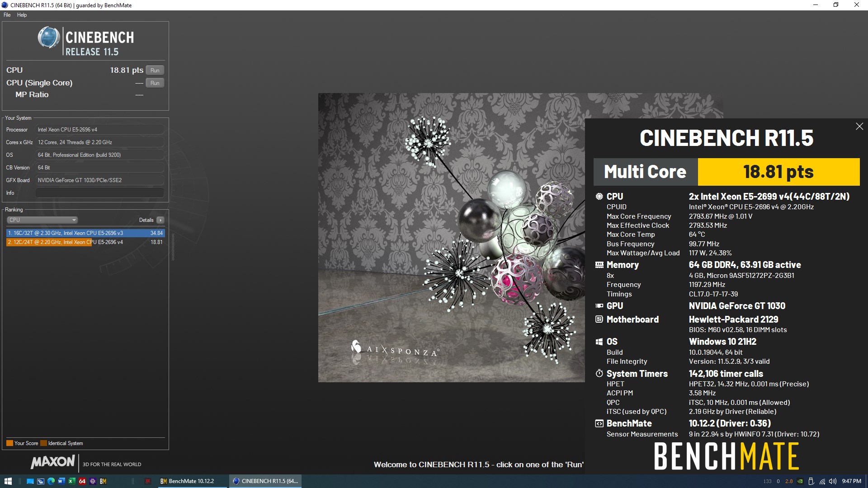Switch to BenchMate 10.12.2 taskbar window
Image resolution: width=868 pixels, height=488 pixels.
point(192,481)
